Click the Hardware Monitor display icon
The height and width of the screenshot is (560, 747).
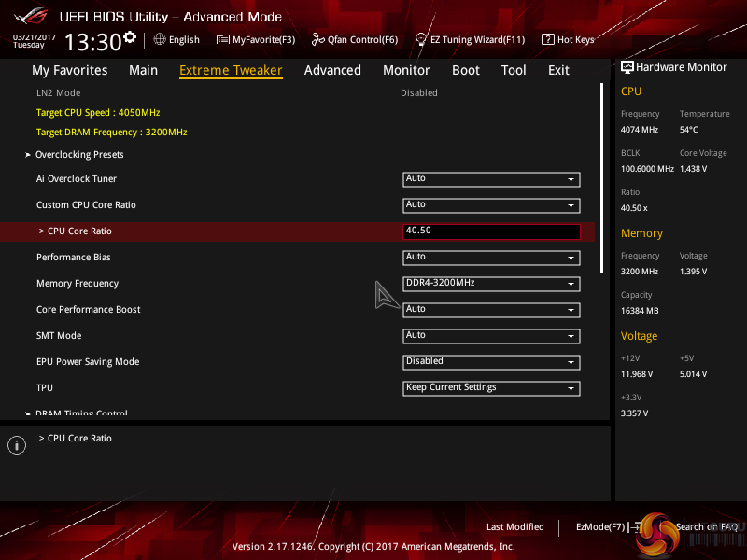click(627, 67)
